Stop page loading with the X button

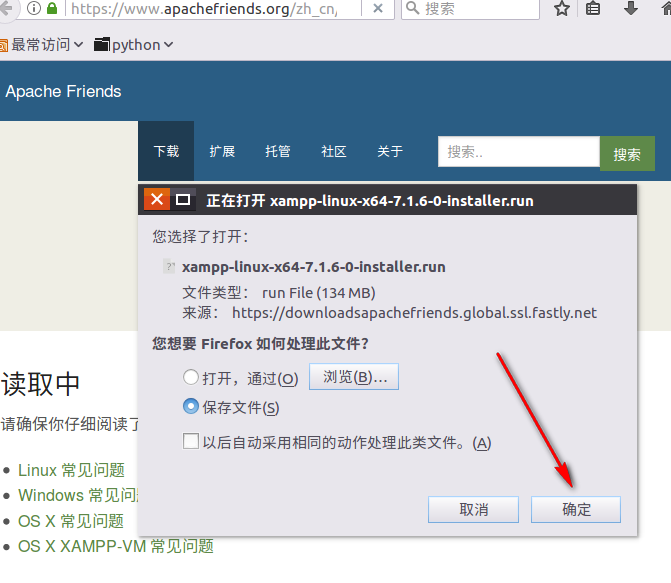[378, 8]
